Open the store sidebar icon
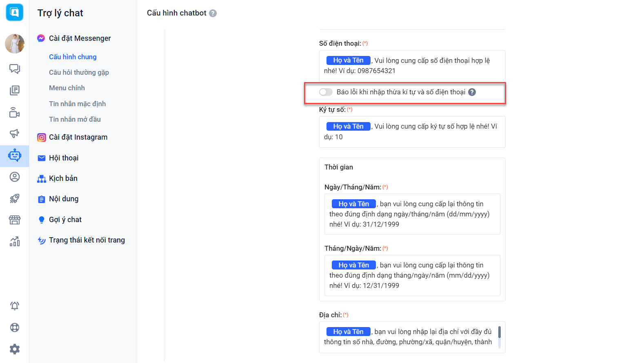Image resolution: width=644 pixels, height=363 pixels. 15,220
